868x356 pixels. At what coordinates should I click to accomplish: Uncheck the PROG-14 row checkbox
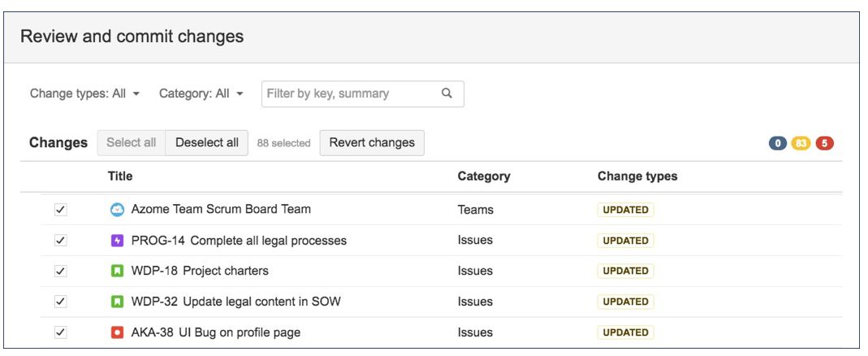[60, 241]
